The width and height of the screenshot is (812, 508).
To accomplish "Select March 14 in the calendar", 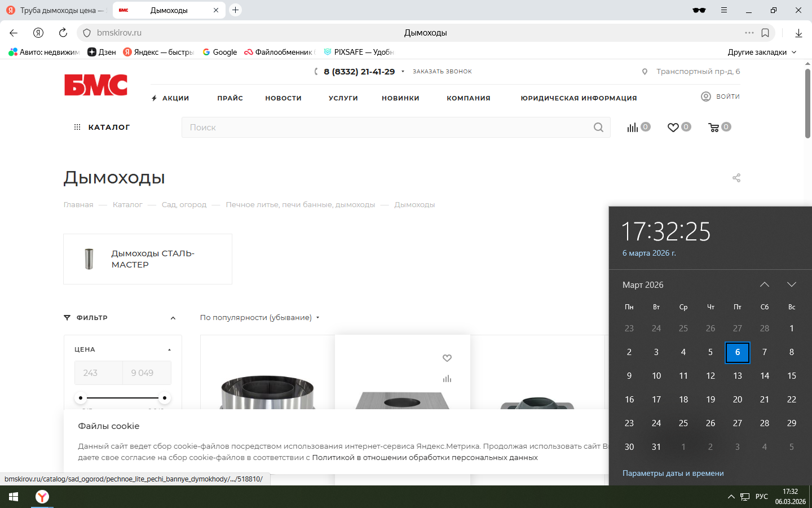I will (x=765, y=376).
